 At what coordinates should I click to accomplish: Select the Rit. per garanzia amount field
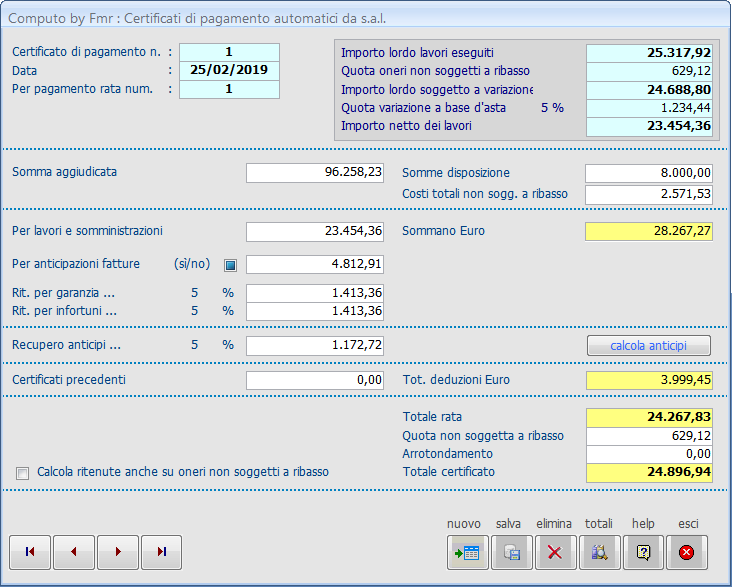[x=315, y=293]
